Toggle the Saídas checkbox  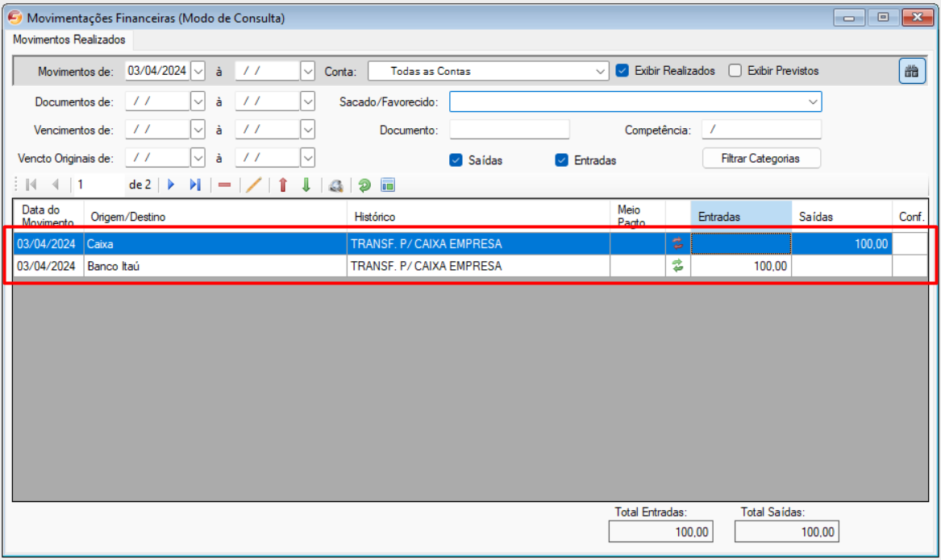[456, 160]
